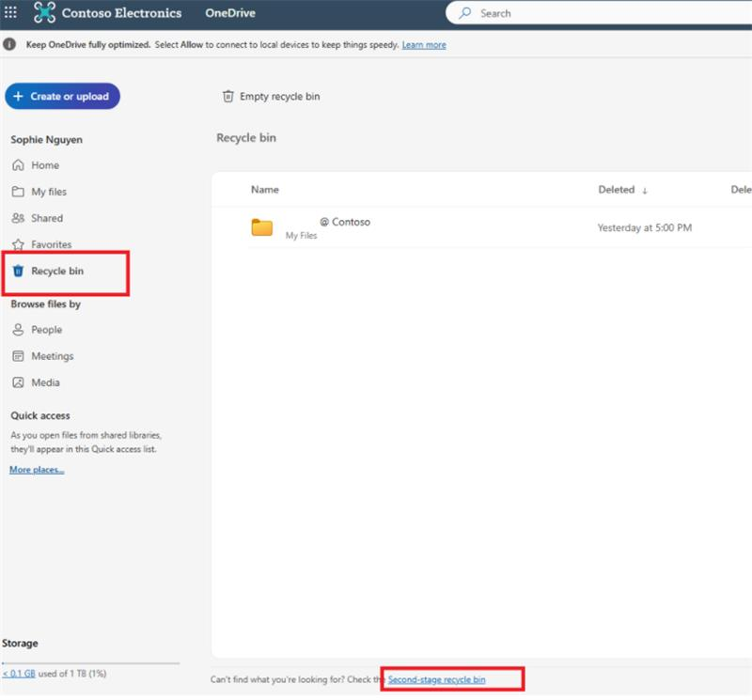This screenshot has width=752, height=700.
Task: Click the Media image icon
Action: pyautogui.click(x=18, y=382)
